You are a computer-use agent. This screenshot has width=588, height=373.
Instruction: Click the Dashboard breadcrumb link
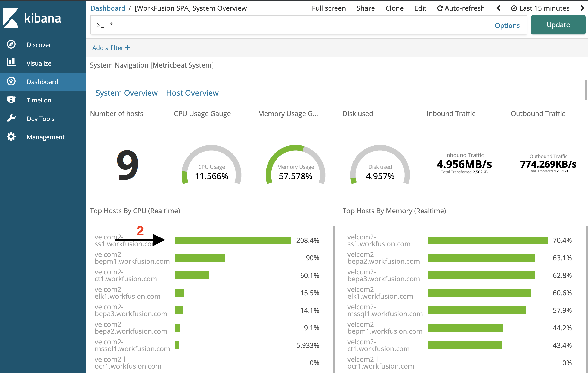coord(108,8)
